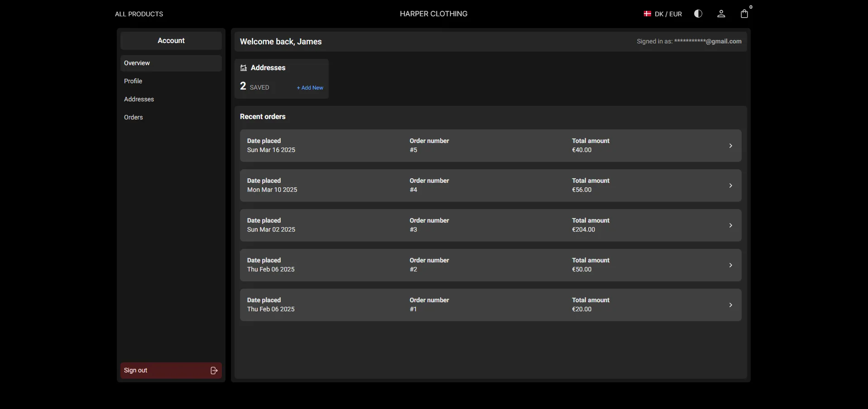868x409 pixels.
Task: Expand order #3 chevron arrow
Action: 730,225
